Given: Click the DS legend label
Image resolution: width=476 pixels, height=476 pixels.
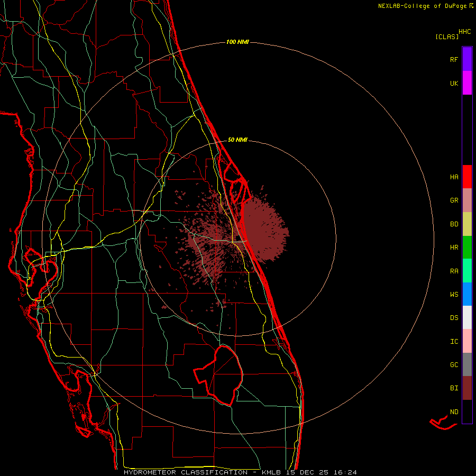Looking at the screenshot, I should click(454, 318).
